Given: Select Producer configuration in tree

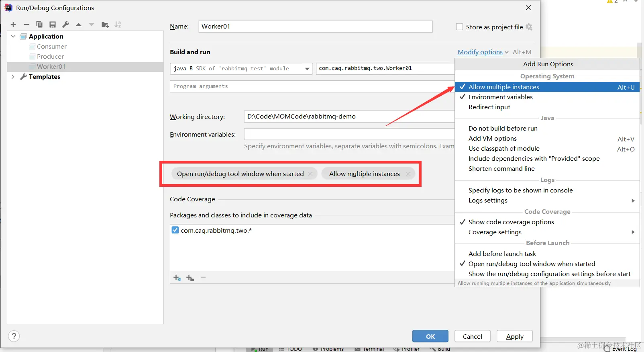Looking at the screenshot, I should pos(50,56).
